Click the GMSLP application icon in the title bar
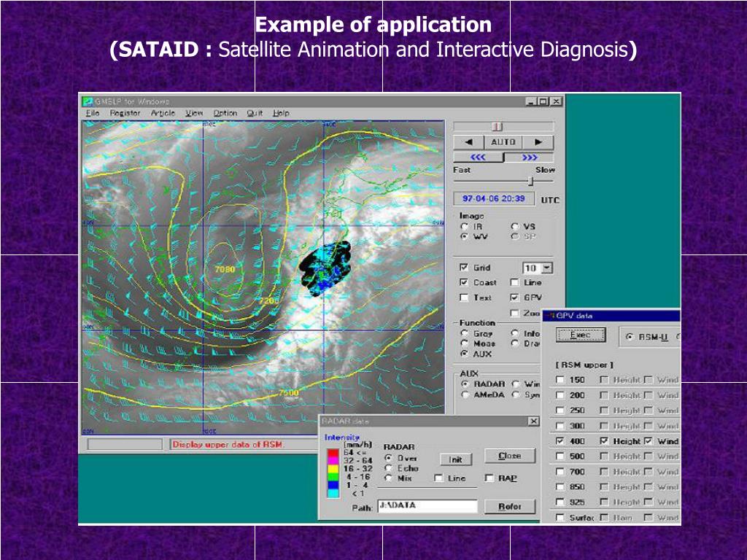This screenshot has width=747, height=560. (x=88, y=101)
